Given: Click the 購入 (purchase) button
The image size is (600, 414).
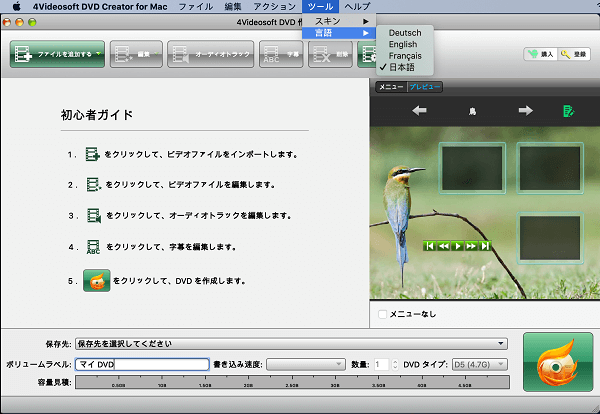Looking at the screenshot, I should (x=539, y=54).
